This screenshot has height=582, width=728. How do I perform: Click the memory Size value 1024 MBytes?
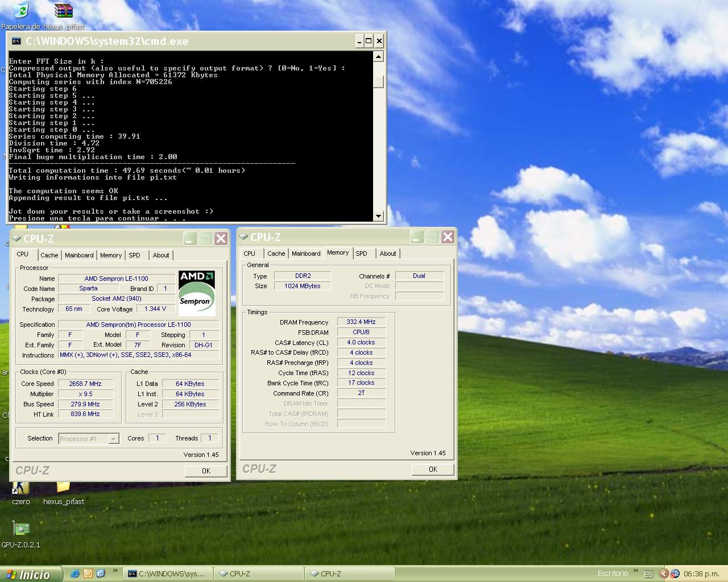pos(303,286)
